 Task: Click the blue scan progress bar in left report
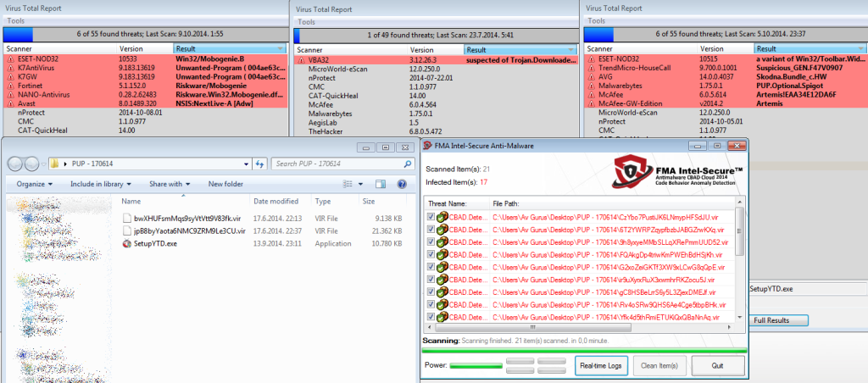click(19, 34)
